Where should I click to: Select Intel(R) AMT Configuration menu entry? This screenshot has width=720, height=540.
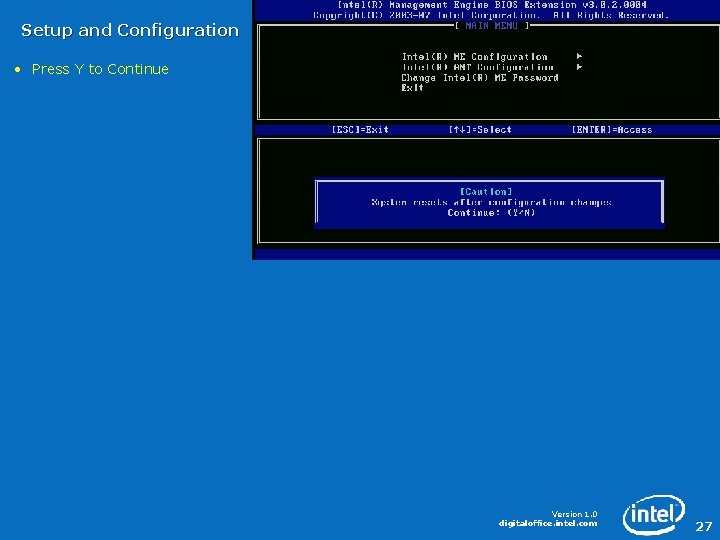pos(478,67)
